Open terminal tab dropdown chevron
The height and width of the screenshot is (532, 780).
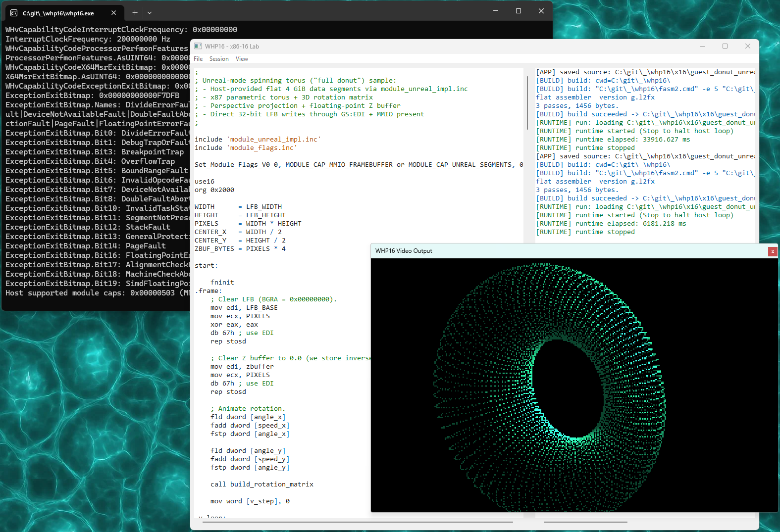coord(150,13)
